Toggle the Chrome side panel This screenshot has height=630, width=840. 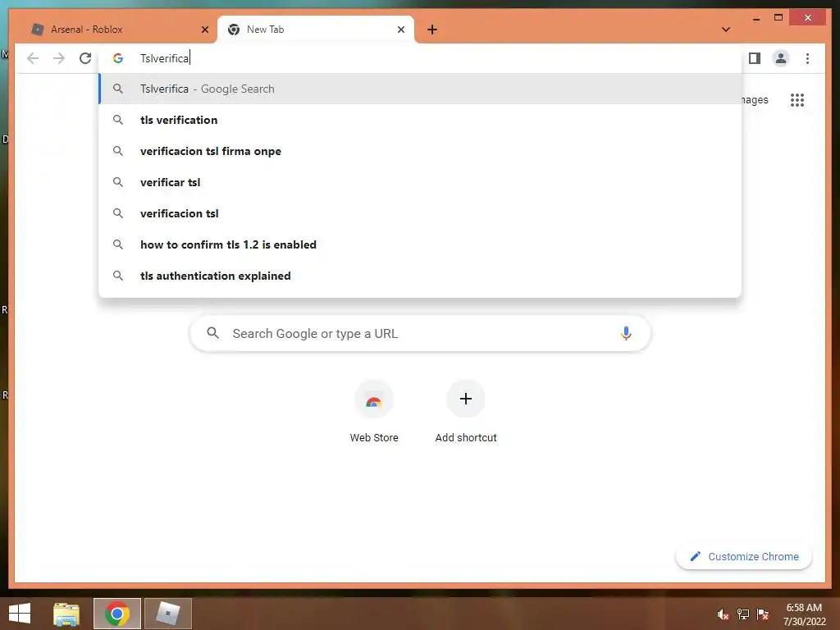755,58
